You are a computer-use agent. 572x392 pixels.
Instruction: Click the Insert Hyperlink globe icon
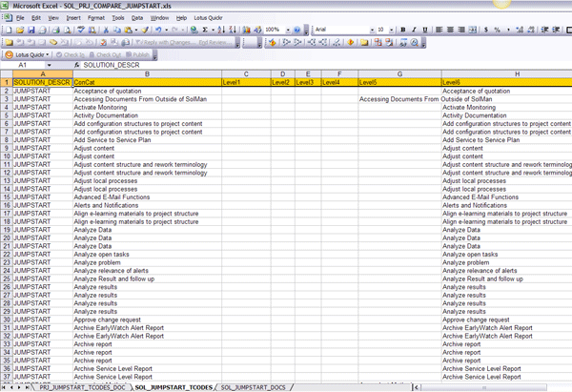[194, 30]
